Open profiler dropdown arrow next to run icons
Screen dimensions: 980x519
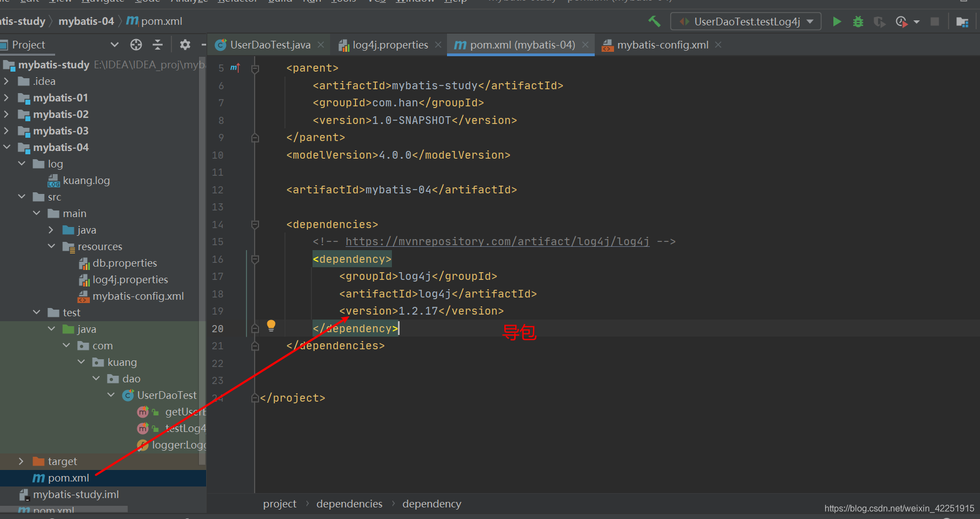pos(917,22)
